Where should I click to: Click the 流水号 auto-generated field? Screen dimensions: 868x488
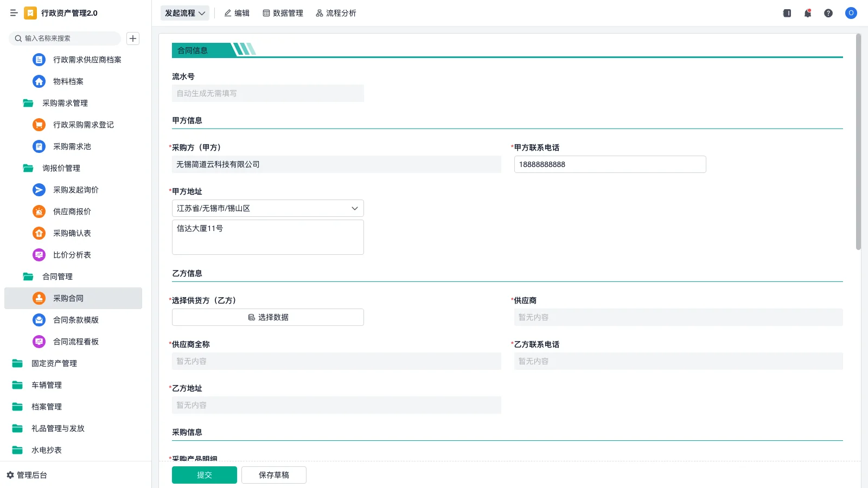pos(268,93)
